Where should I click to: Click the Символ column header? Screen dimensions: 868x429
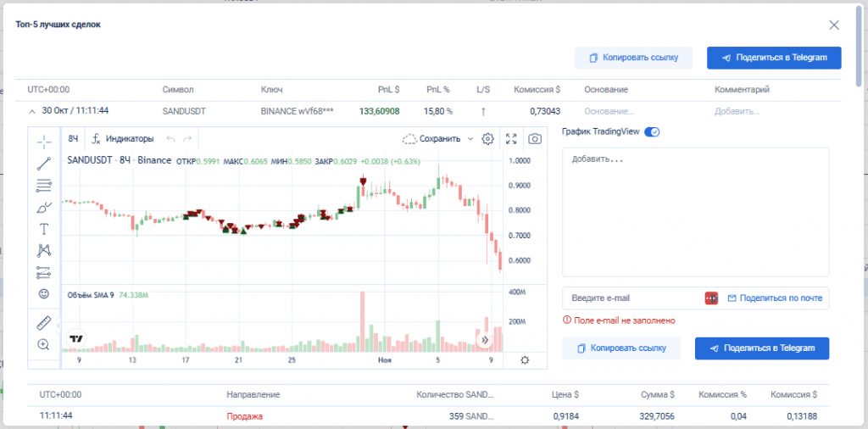178,90
